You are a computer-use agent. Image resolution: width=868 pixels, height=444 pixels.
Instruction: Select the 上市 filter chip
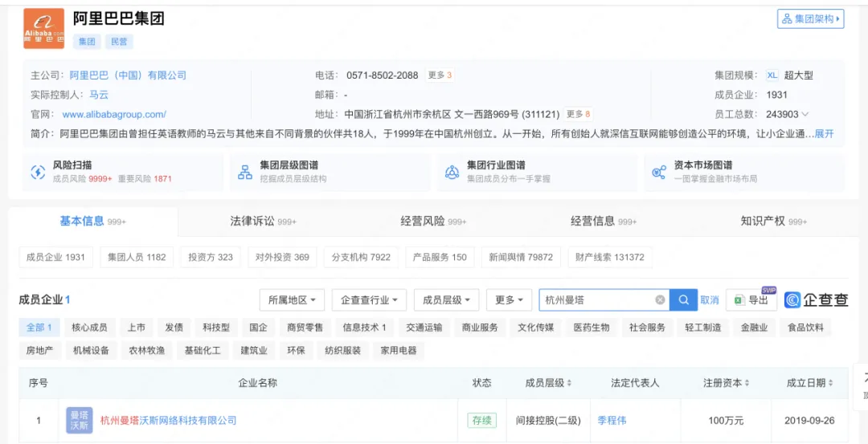(136, 328)
